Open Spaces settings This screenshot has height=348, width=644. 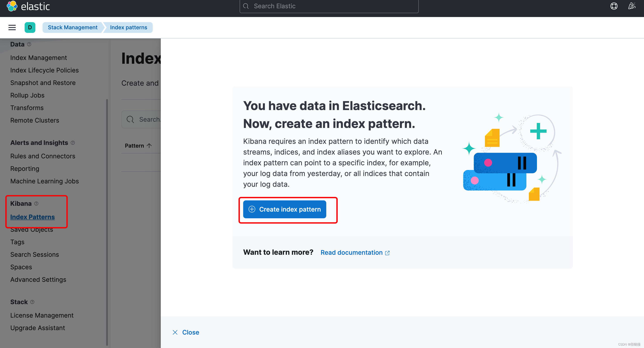coord(21,267)
